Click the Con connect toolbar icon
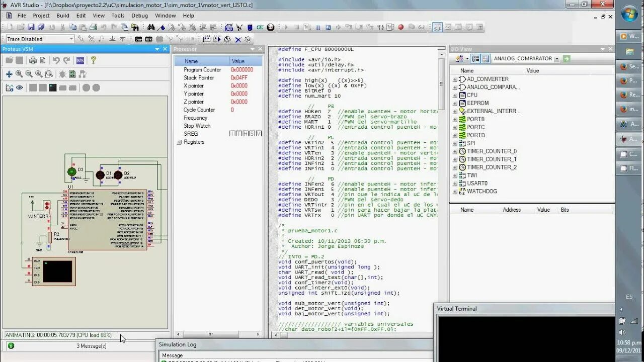The height and width of the screenshot is (362, 644). pyautogui.click(x=138, y=39)
